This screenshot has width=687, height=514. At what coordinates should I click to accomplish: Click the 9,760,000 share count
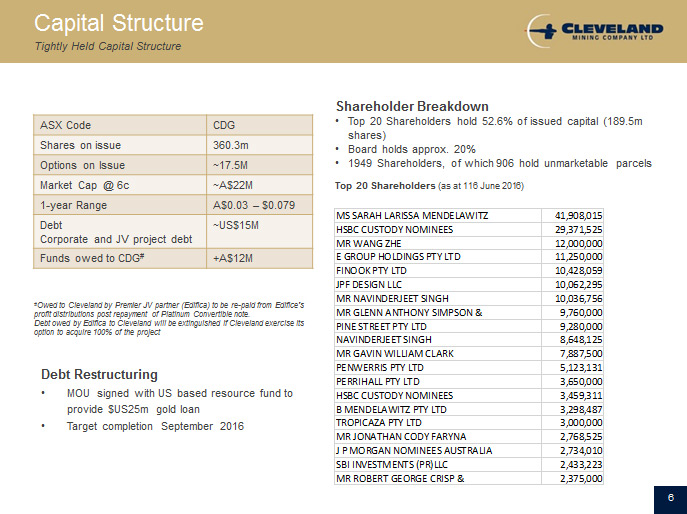581,312
